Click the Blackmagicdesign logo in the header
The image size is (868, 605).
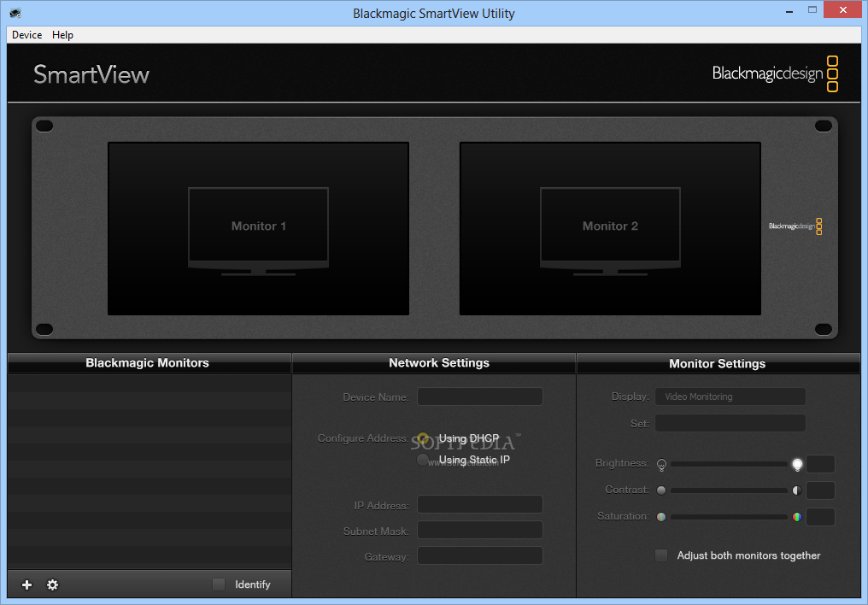(775, 73)
